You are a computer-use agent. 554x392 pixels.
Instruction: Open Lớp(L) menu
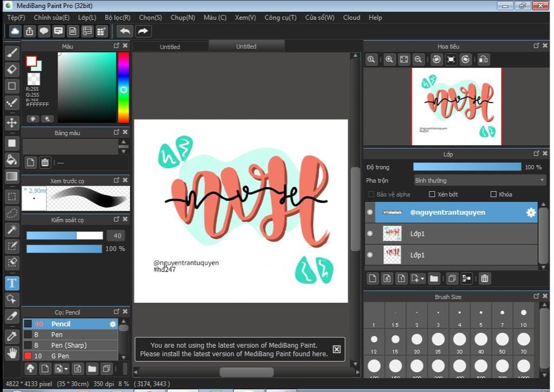87,18
